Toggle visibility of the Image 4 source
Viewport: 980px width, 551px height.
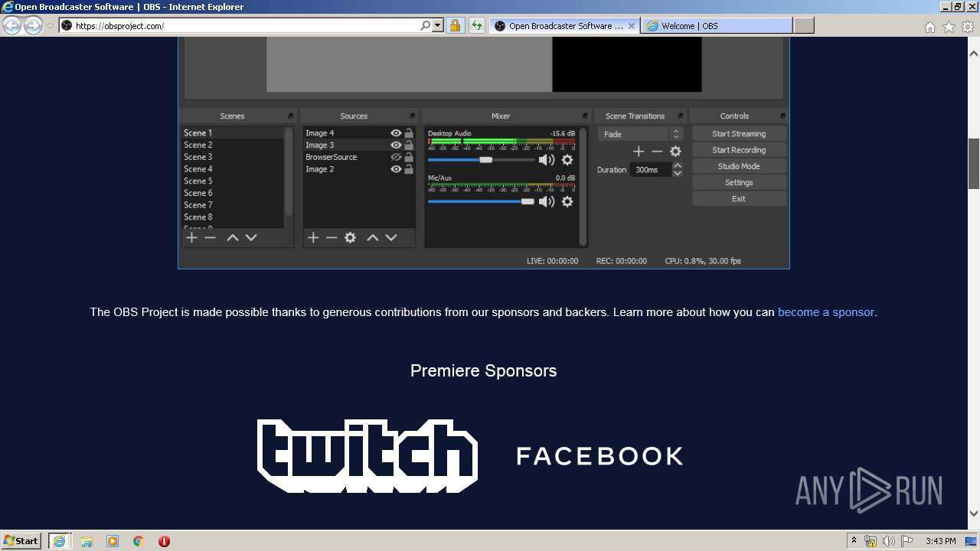pyautogui.click(x=396, y=133)
